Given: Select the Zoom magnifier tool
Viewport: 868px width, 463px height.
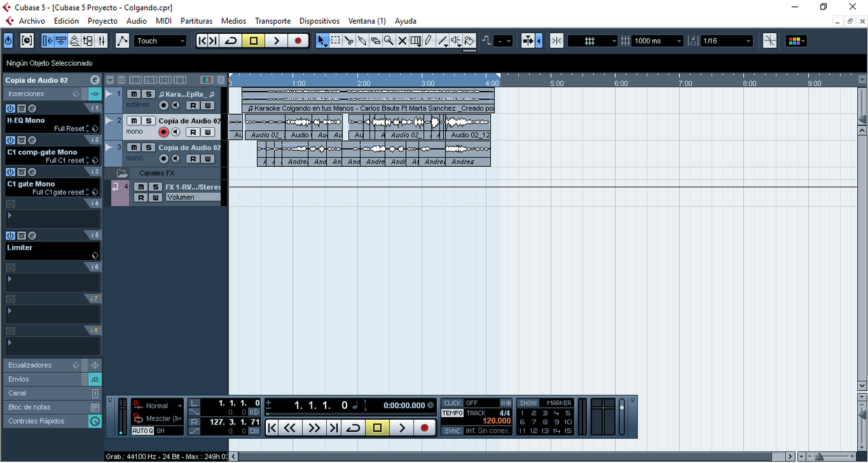Looking at the screenshot, I should 389,41.
